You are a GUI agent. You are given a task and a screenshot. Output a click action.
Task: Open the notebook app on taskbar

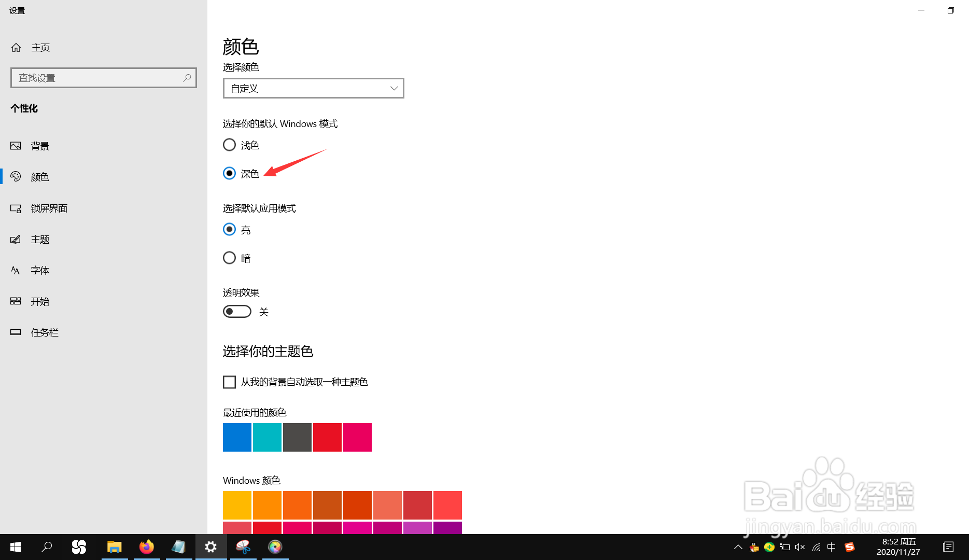(x=179, y=547)
